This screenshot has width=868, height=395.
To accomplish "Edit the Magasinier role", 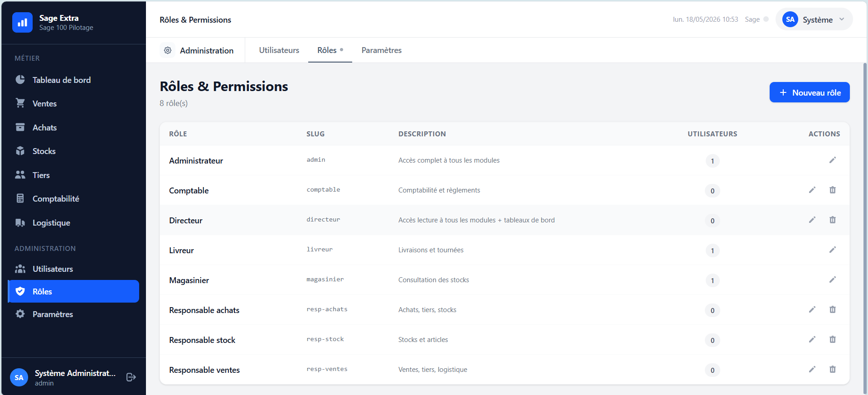I will [833, 279].
